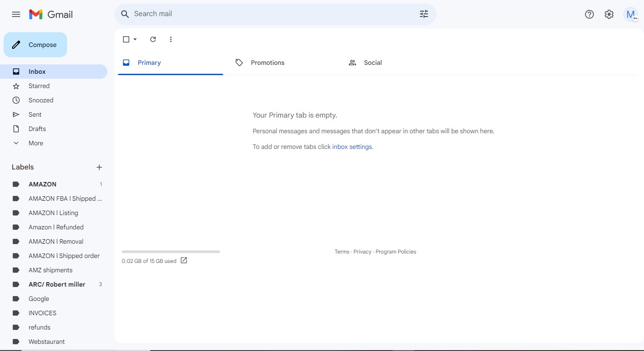Click the tag icon beside refunds
Viewport: 644px width, 351px height.
coord(16,327)
